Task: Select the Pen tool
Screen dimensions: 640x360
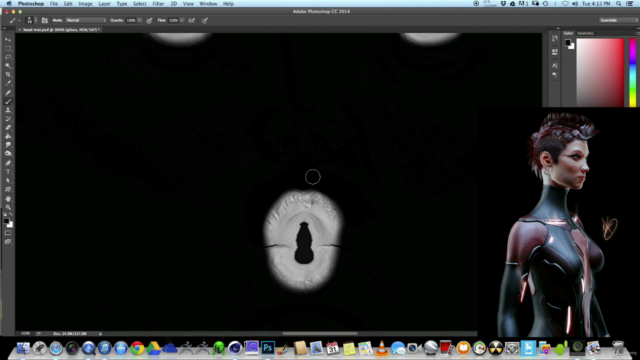Action: (x=8, y=163)
